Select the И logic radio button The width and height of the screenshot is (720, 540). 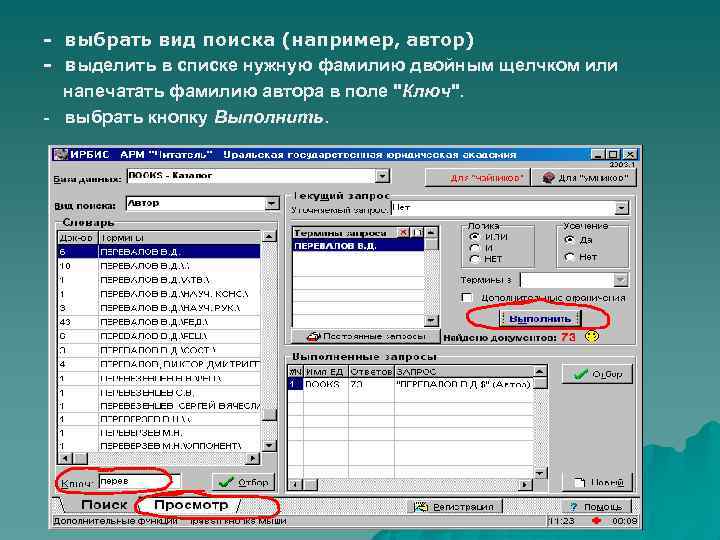tap(475, 248)
